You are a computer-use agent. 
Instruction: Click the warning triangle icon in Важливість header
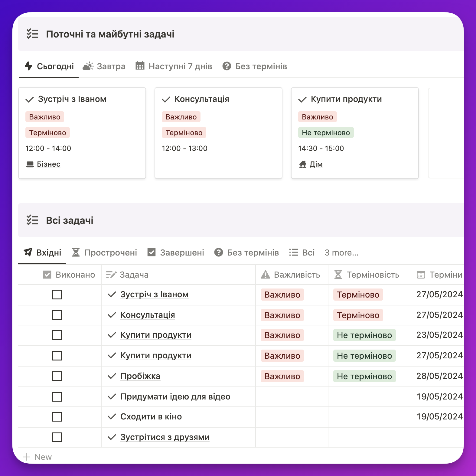[x=266, y=275]
